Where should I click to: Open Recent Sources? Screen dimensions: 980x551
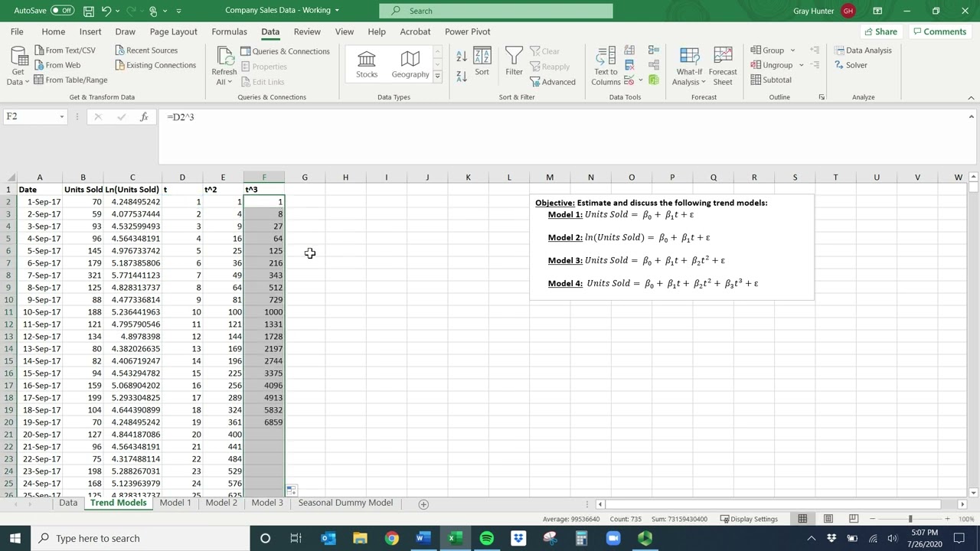[x=146, y=51]
